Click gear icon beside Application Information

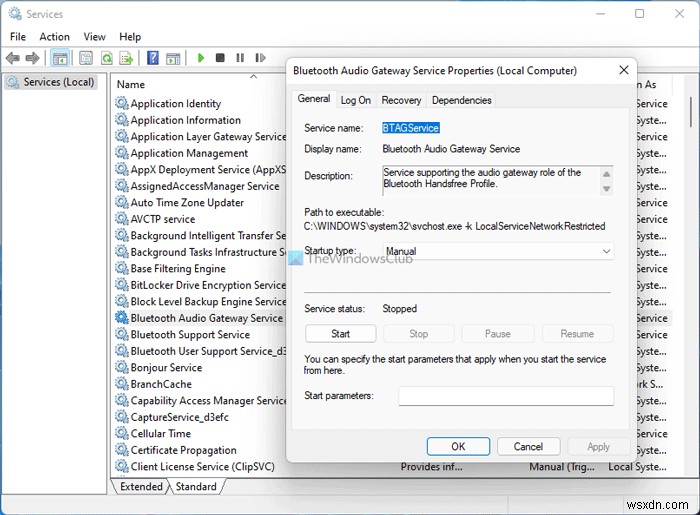pyautogui.click(x=121, y=120)
